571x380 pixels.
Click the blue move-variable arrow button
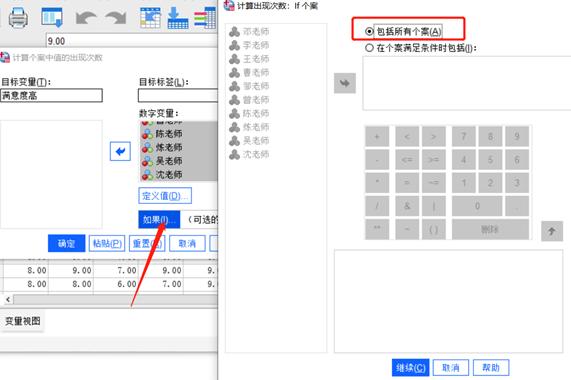[120, 151]
